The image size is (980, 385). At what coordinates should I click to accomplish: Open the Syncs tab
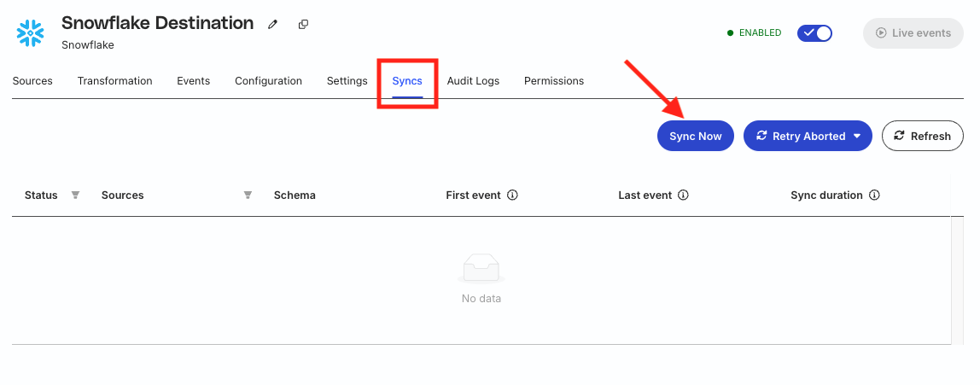[x=407, y=81]
